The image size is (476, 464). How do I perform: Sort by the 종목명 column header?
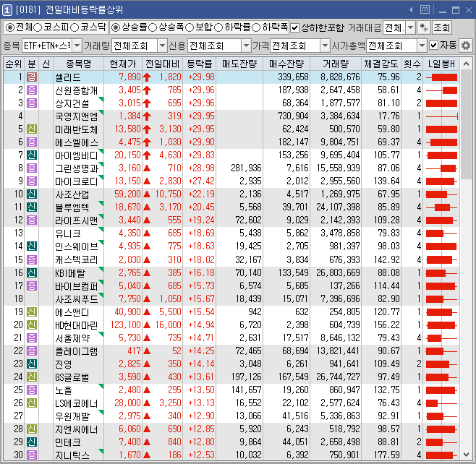[x=79, y=64]
